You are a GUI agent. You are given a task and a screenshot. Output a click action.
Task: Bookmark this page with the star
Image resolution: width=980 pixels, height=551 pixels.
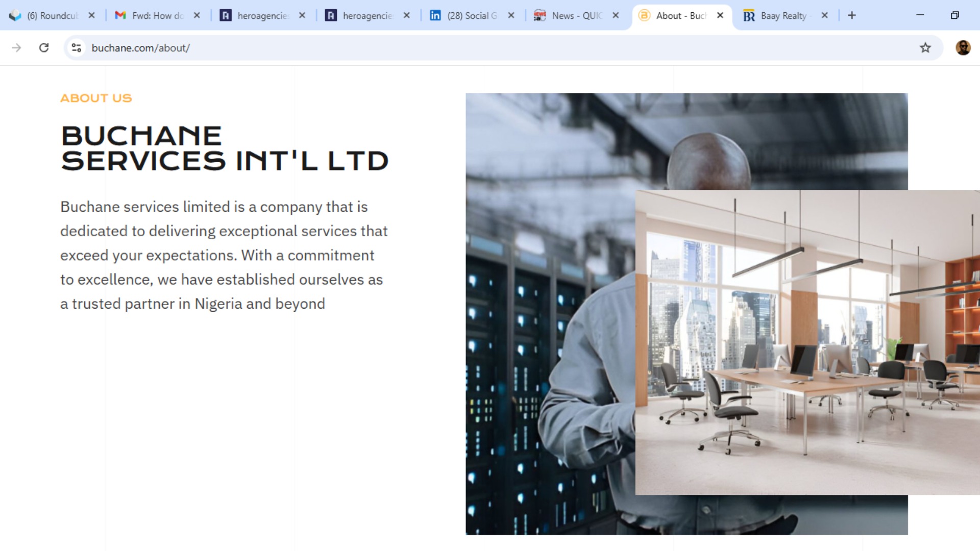(925, 48)
